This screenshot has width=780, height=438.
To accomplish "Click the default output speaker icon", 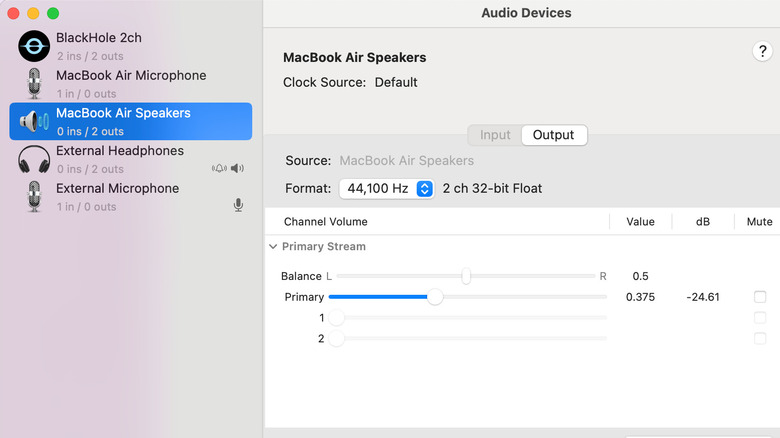I will point(238,169).
